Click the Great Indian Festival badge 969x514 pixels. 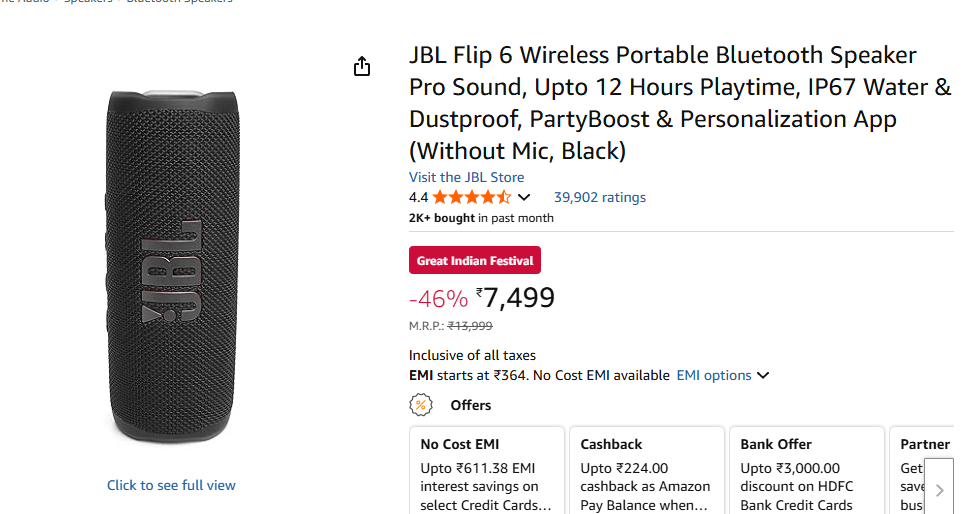coord(474,260)
